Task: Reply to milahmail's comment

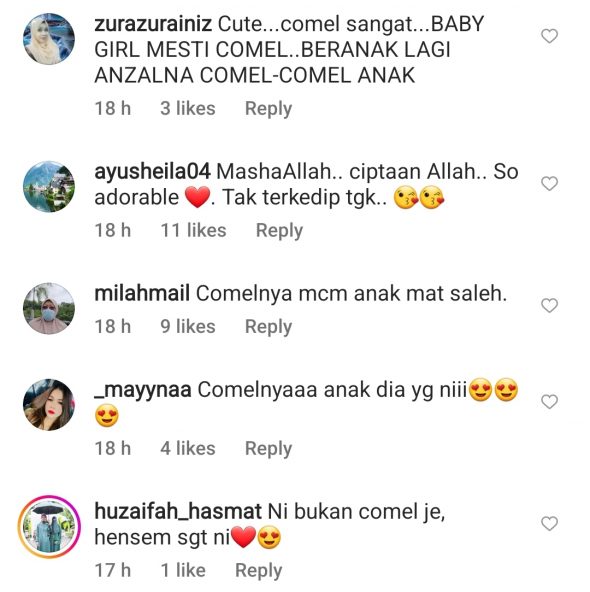Action: 268,327
